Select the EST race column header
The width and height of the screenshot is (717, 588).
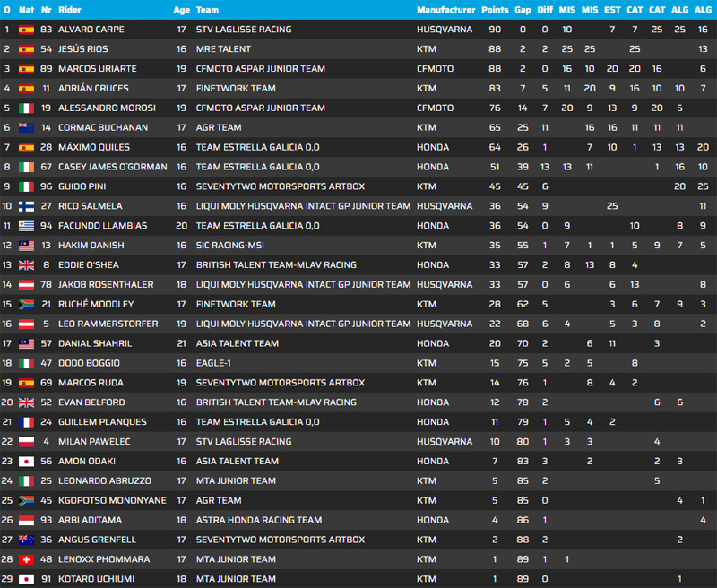(x=612, y=10)
